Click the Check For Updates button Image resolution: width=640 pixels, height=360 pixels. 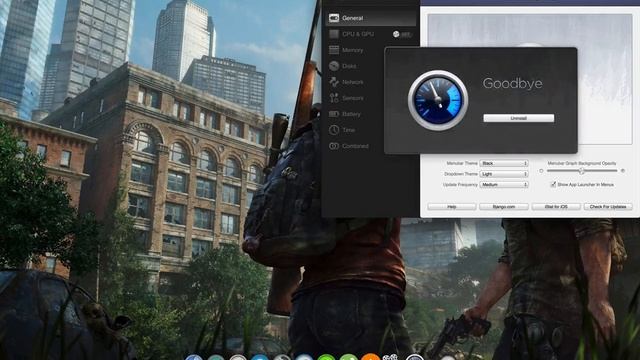click(608, 207)
